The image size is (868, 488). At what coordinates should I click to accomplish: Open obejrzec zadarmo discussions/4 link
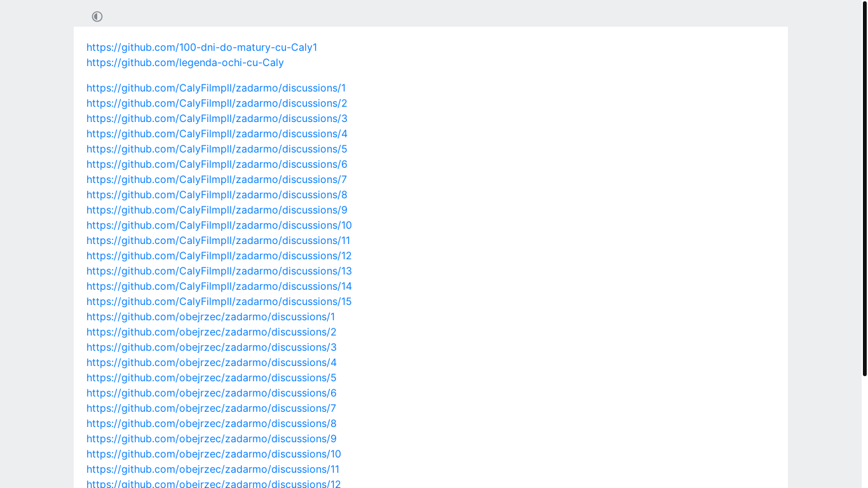[x=212, y=362]
